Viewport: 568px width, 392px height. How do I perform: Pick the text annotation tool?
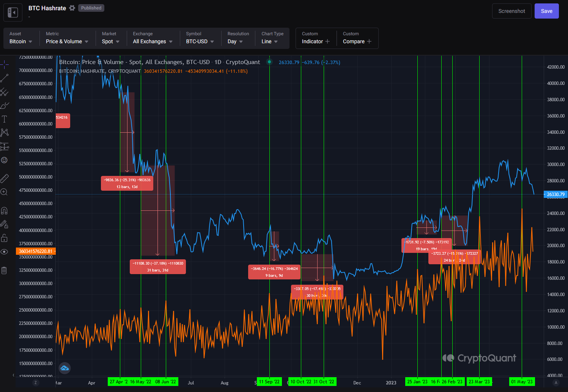[x=5, y=119]
